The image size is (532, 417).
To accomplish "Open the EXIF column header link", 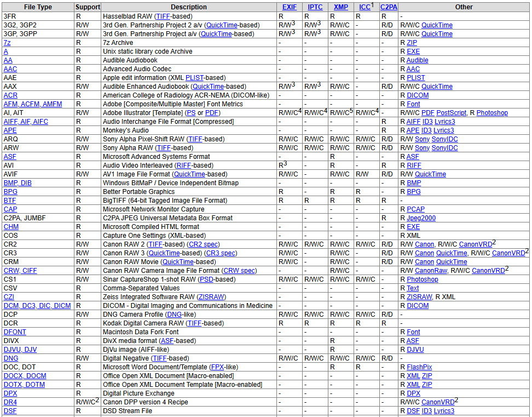I will 290,7.
